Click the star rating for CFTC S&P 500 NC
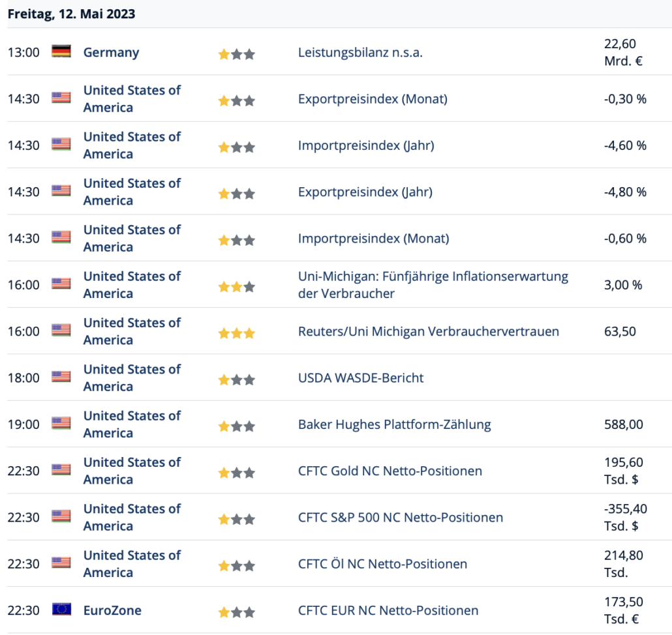This screenshot has width=672, height=635. click(237, 520)
